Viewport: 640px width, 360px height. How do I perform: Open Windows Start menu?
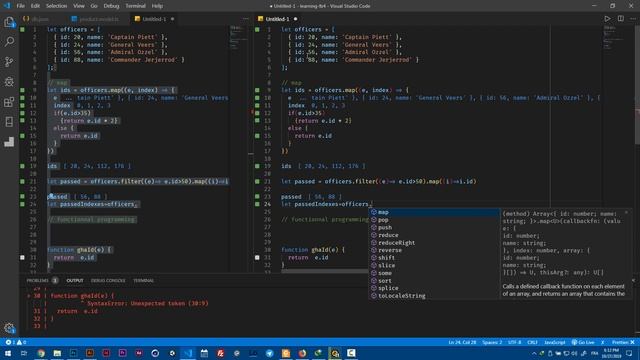click(x=8, y=353)
